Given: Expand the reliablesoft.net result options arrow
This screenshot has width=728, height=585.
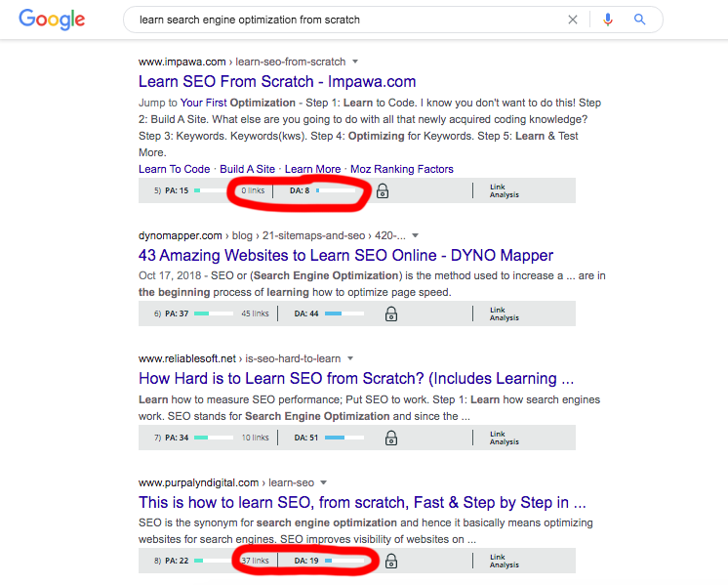Looking at the screenshot, I should click(x=350, y=358).
